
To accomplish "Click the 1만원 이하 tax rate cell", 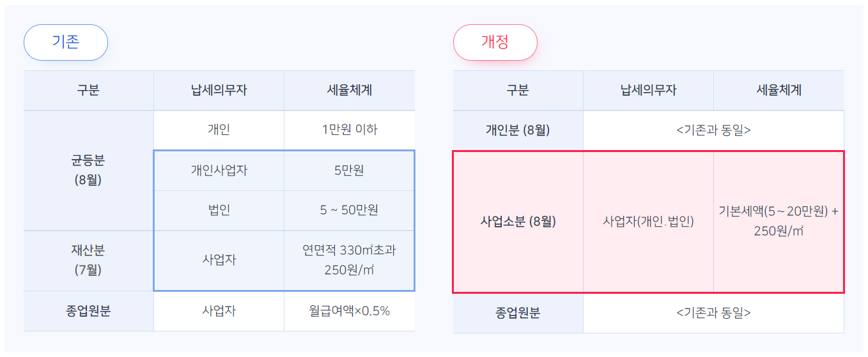I will click(349, 130).
